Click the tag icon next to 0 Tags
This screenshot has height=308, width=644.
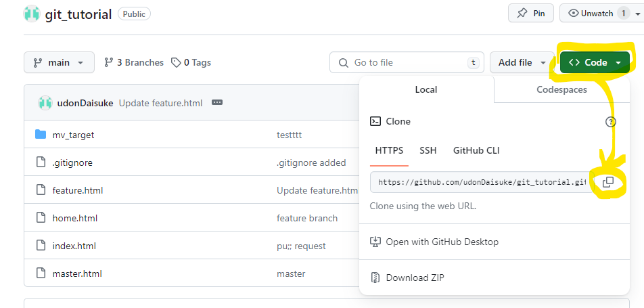[176, 62]
